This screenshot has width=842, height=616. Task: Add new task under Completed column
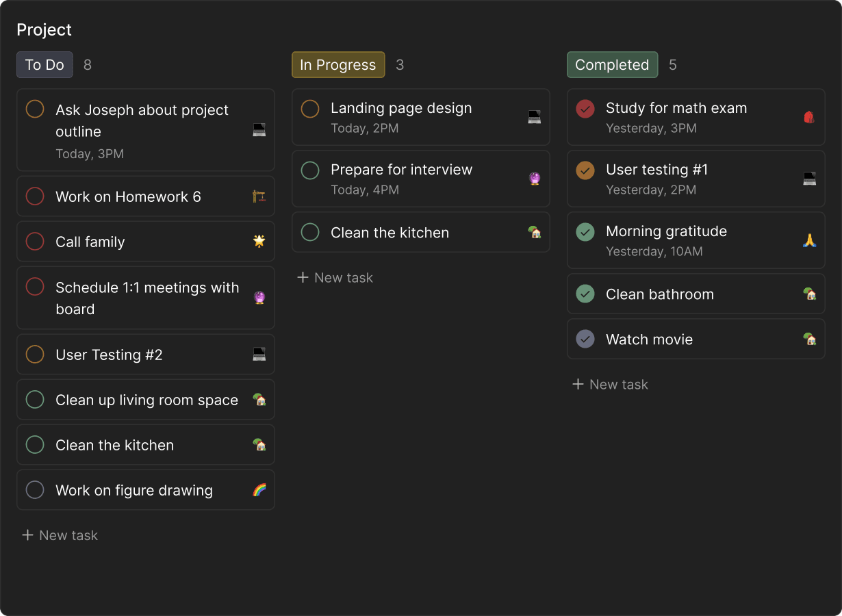pyautogui.click(x=611, y=385)
